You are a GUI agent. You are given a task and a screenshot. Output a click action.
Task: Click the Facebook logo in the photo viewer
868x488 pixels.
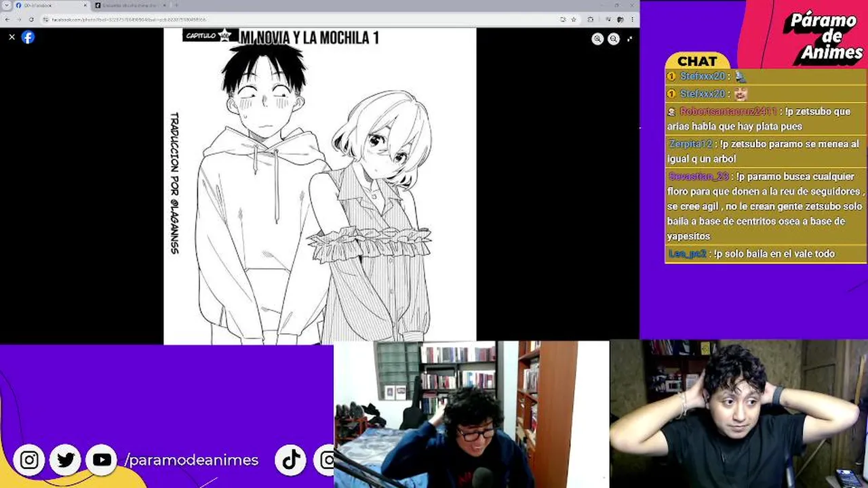(28, 37)
